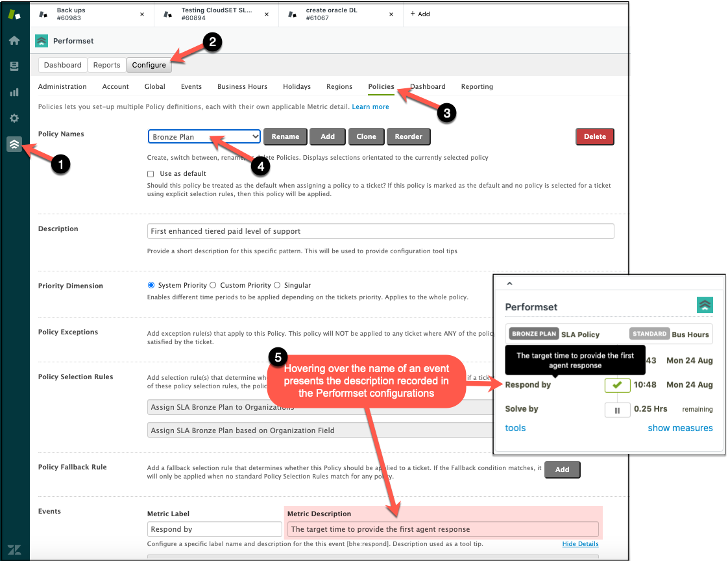
Task: Switch to the Testing CloudSET SL... tab
Action: coord(216,14)
